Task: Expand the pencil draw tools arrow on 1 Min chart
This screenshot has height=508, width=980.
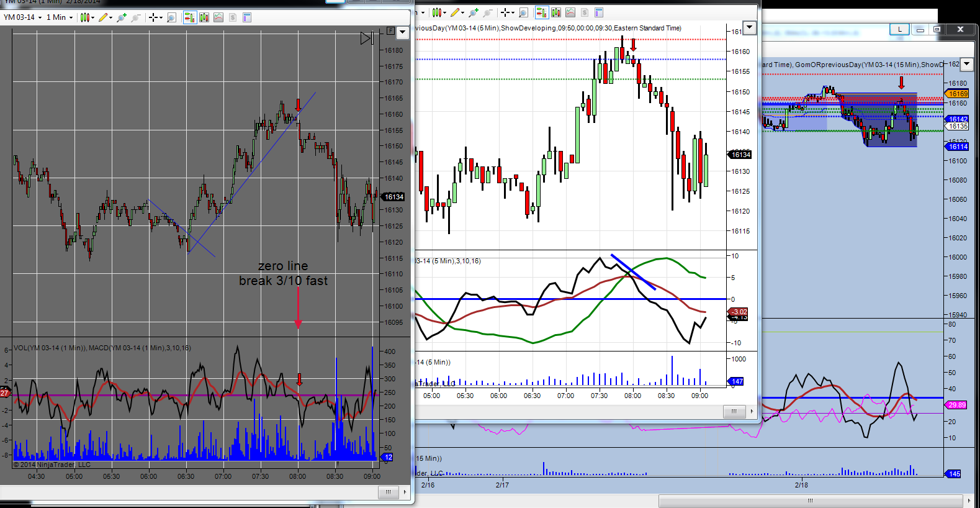Action: pyautogui.click(x=111, y=17)
